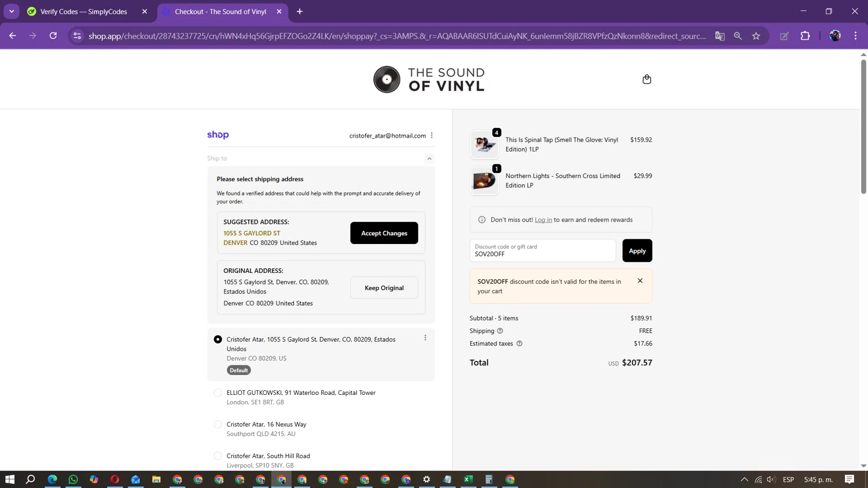Click the Spinal Tap product thumbnail

pos(484,145)
